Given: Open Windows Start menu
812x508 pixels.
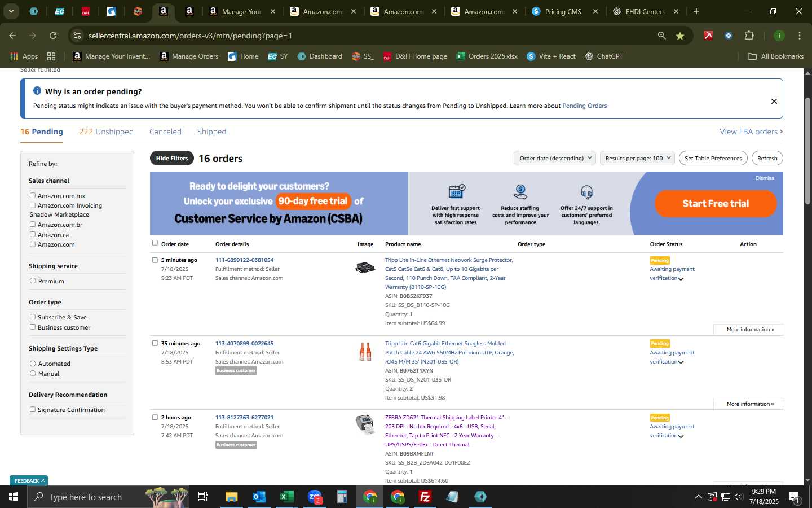Looking at the screenshot, I should coord(14,497).
